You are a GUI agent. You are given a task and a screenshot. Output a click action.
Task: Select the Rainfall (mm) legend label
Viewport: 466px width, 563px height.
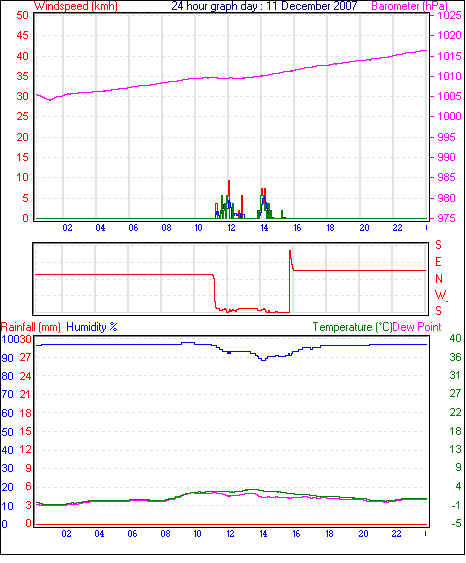point(31,327)
